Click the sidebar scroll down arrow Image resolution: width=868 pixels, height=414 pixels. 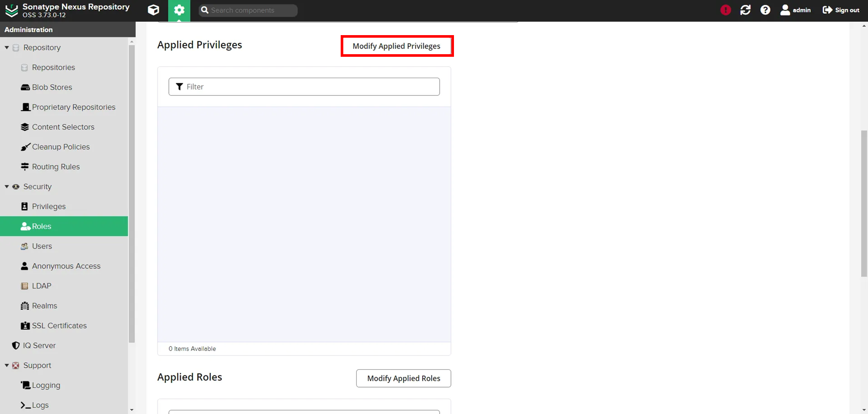pyautogui.click(x=132, y=410)
